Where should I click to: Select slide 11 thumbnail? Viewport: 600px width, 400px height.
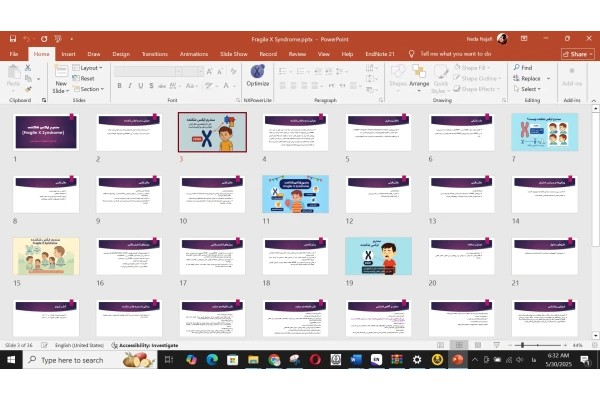295,194
